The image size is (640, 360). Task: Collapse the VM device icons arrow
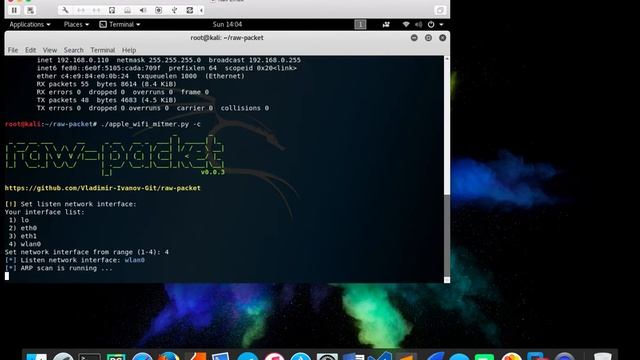[x=202, y=10]
